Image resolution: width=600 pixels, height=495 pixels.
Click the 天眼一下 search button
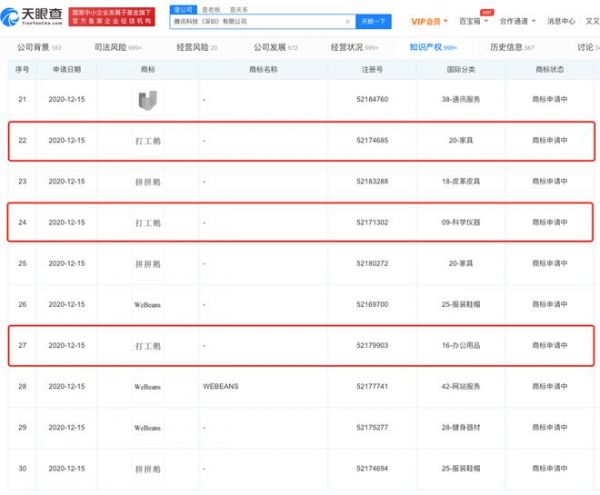point(375,21)
